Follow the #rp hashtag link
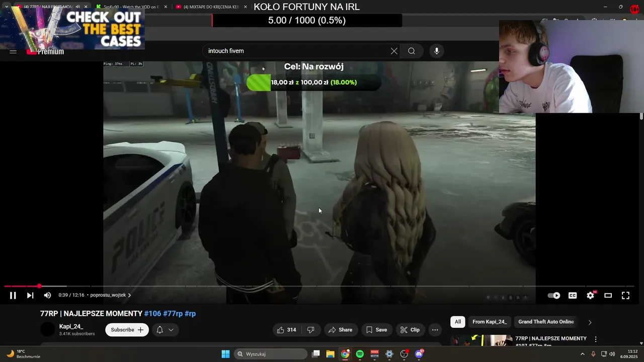Viewport: 644px width, 362px height. pos(190,313)
